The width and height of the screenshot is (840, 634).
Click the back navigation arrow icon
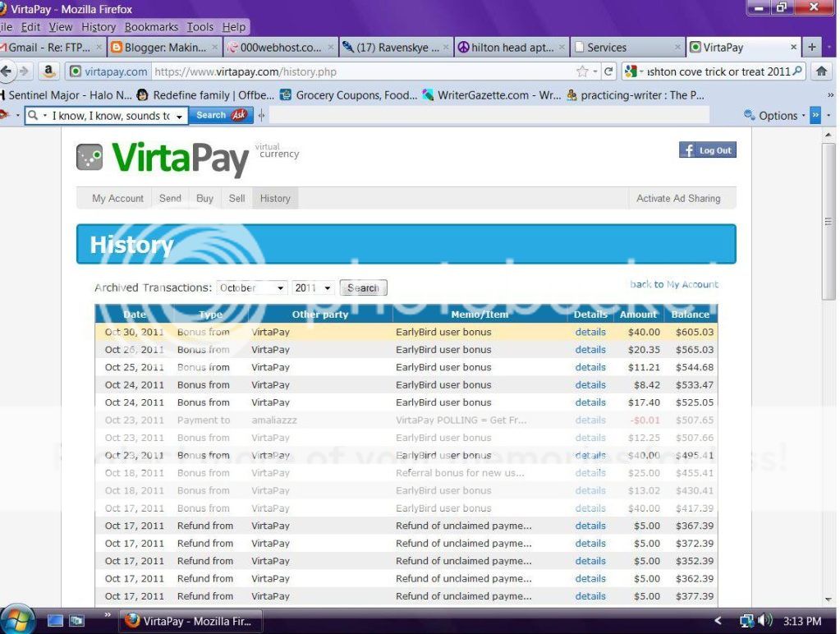click(x=10, y=71)
